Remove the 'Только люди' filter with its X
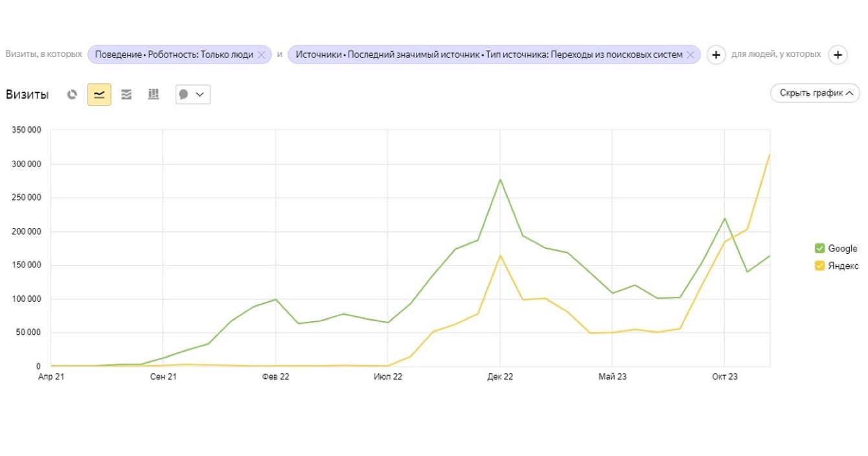The image size is (868, 456). point(261,55)
